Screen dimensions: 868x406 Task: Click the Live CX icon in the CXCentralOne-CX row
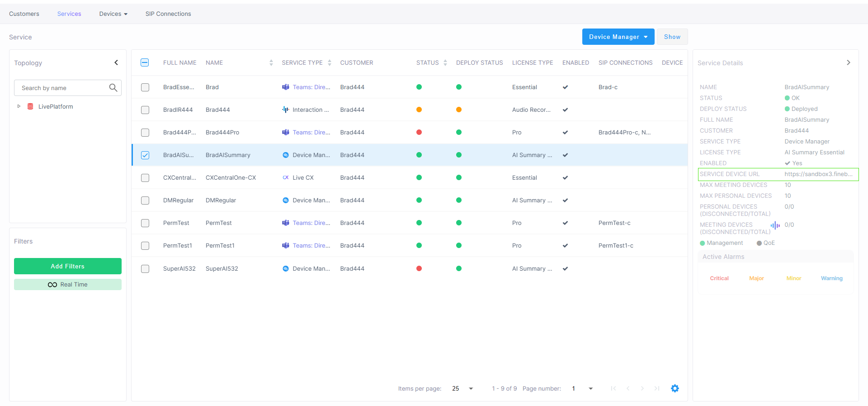286,177
